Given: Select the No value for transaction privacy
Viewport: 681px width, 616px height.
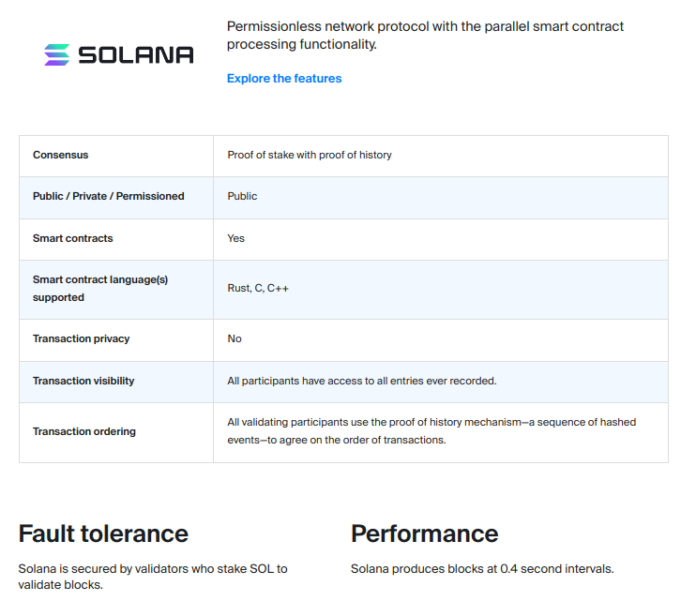Looking at the screenshot, I should coord(235,338).
